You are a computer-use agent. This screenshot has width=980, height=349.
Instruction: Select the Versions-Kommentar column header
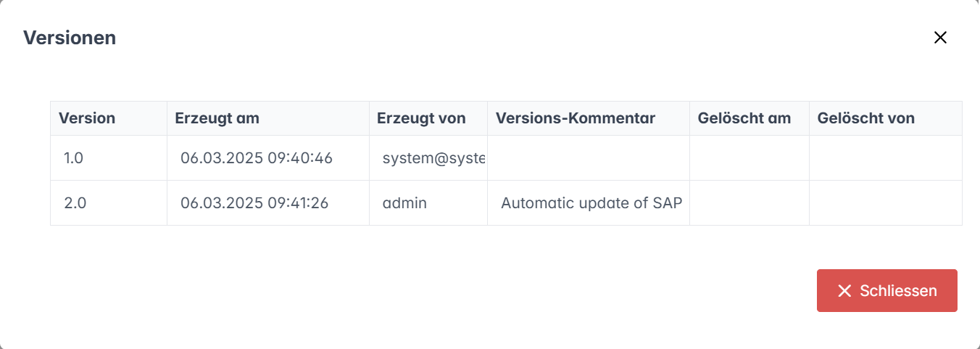[575, 118]
